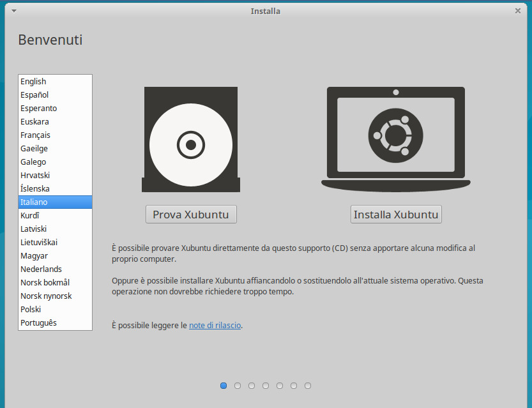Select Kurdî in the language list
This screenshot has height=408, width=532.
tap(55, 215)
